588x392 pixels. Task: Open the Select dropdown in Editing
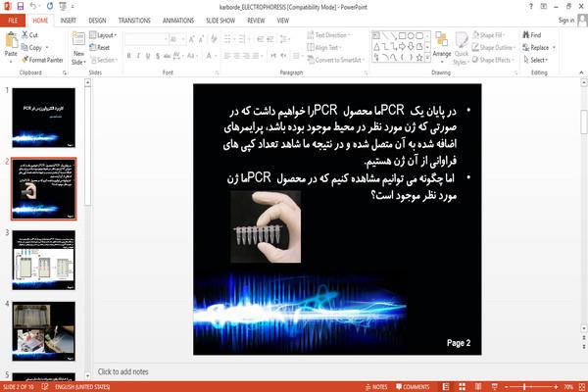[x=536, y=60]
